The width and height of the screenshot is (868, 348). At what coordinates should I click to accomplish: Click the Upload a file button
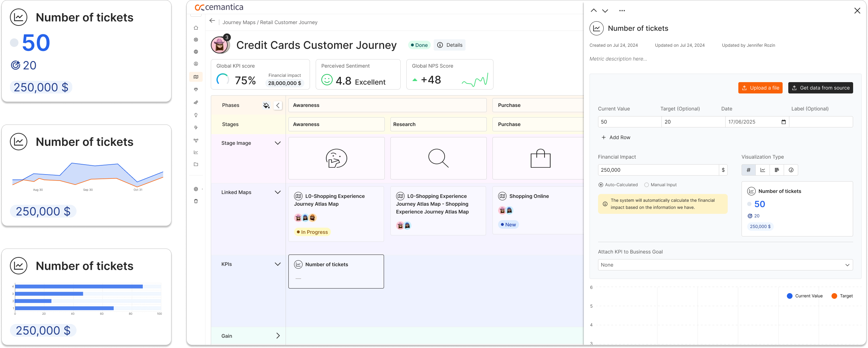pos(760,88)
